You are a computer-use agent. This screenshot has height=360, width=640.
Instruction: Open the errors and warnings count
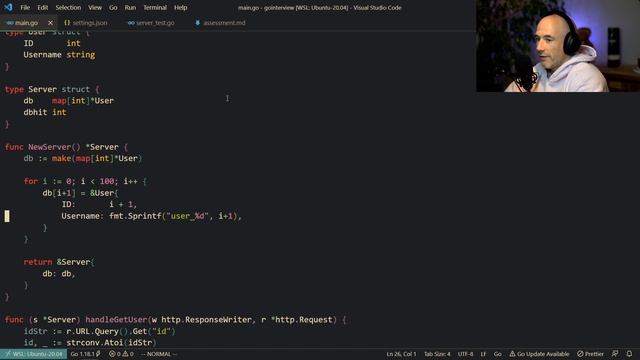coord(121,354)
